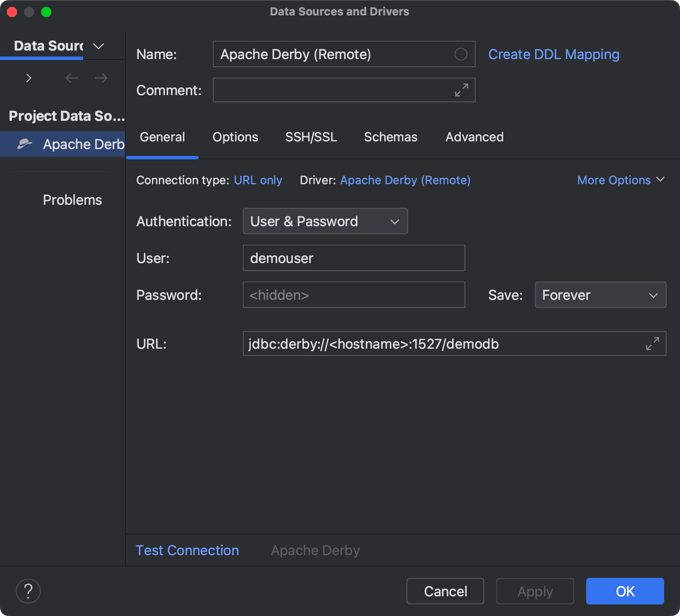Click the forward arrow in sidebar toolbar
This screenshot has height=616, width=680.
tap(101, 78)
